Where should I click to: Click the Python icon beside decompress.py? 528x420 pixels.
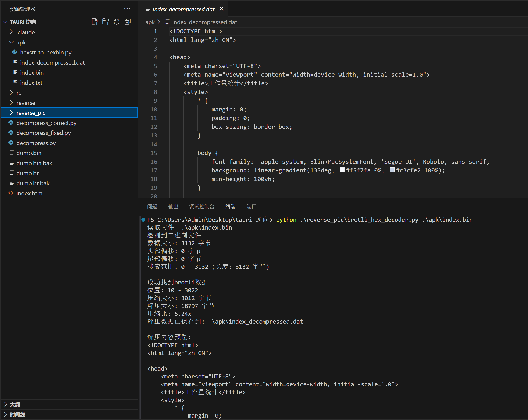coord(11,143)
